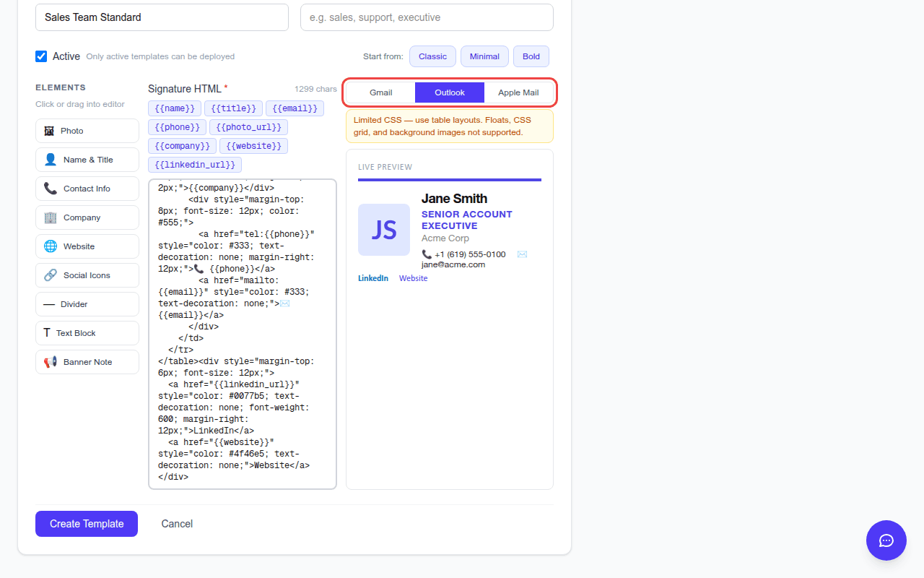Switch preview to Apple Mail tab

(518, 92)
